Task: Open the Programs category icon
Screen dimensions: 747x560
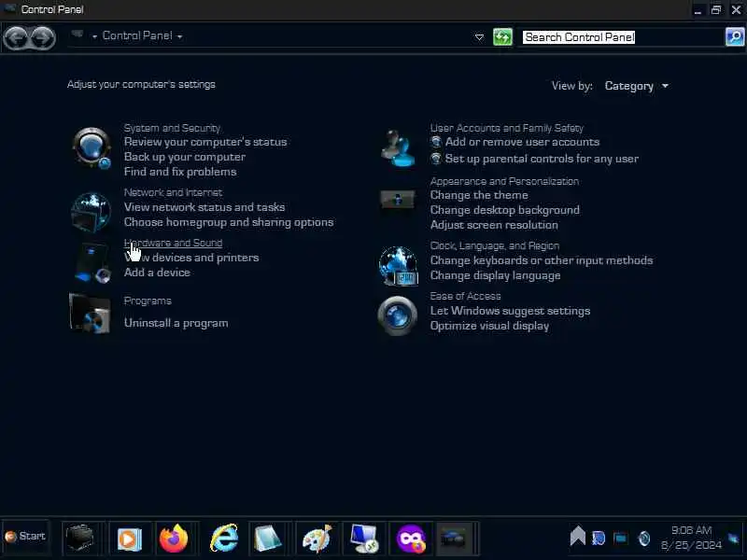Action: pyautogui.click(x=90, y=313)
